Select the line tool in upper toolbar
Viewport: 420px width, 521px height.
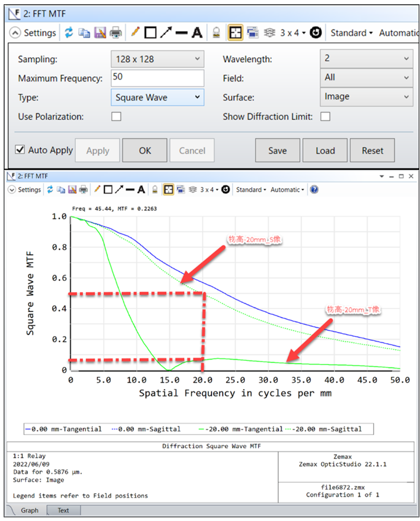click(x=181, y=33)
